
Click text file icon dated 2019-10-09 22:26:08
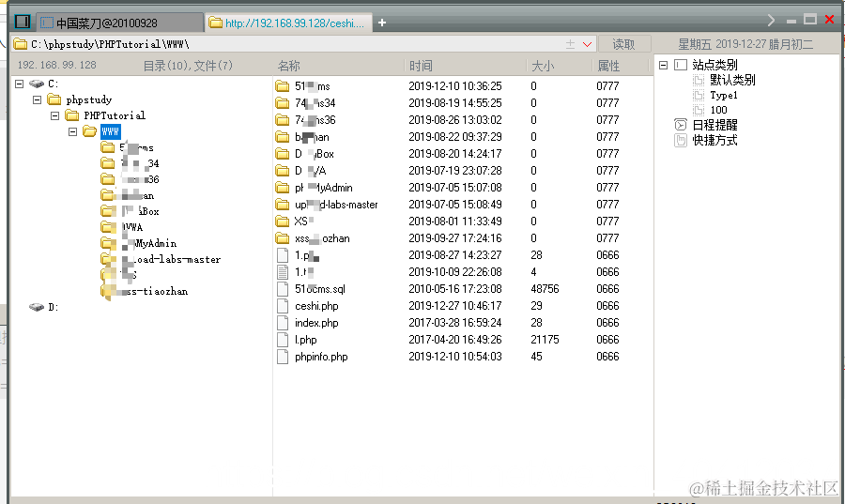tap(283, 272)
